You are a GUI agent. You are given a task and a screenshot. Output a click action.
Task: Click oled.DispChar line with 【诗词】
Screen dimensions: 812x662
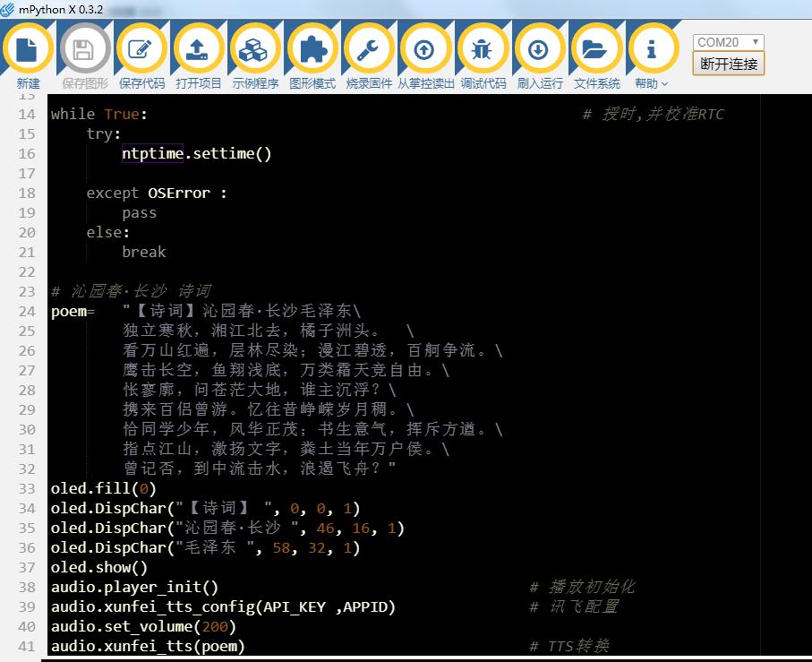pyautogui.click(x=205, y=508)
